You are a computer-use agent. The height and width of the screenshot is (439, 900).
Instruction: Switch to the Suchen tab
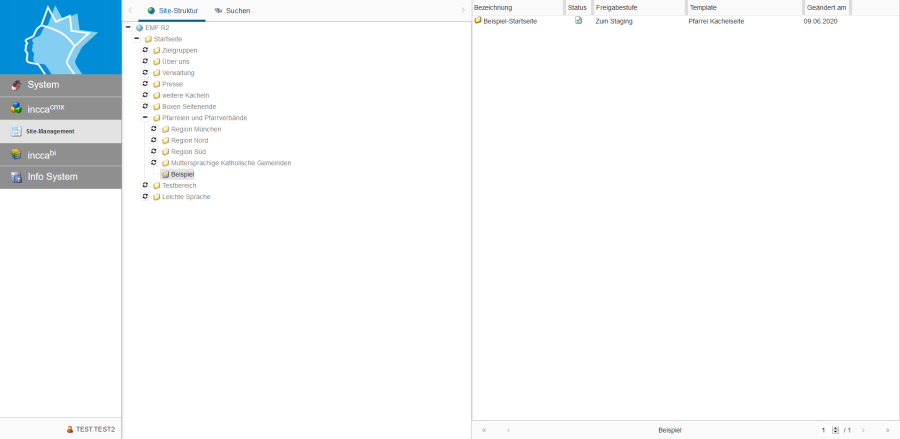tap(232, 10)
